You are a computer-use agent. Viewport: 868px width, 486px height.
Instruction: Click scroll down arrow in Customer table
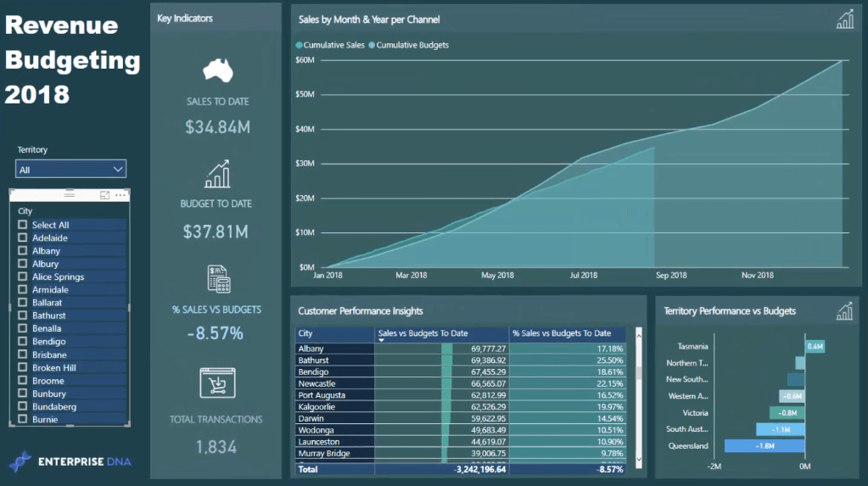639,460
